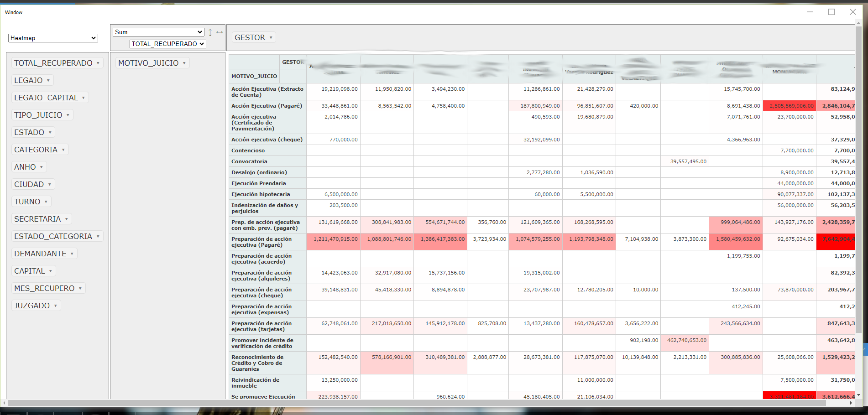The width and height of the screenshot is (868, 415).
Task: Toggle column sort order arrow
Action: tap(220, 32)
